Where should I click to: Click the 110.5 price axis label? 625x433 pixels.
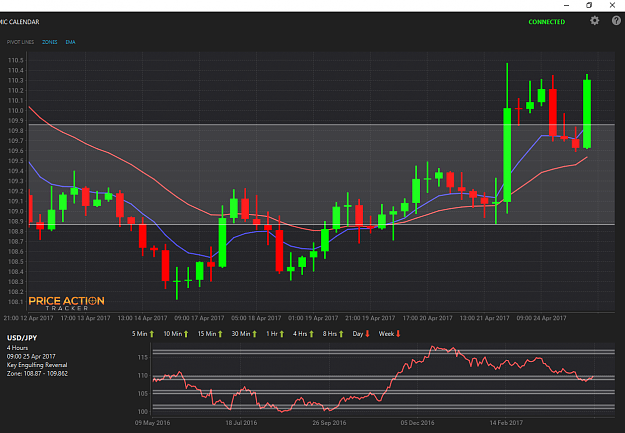coord(16,61)
